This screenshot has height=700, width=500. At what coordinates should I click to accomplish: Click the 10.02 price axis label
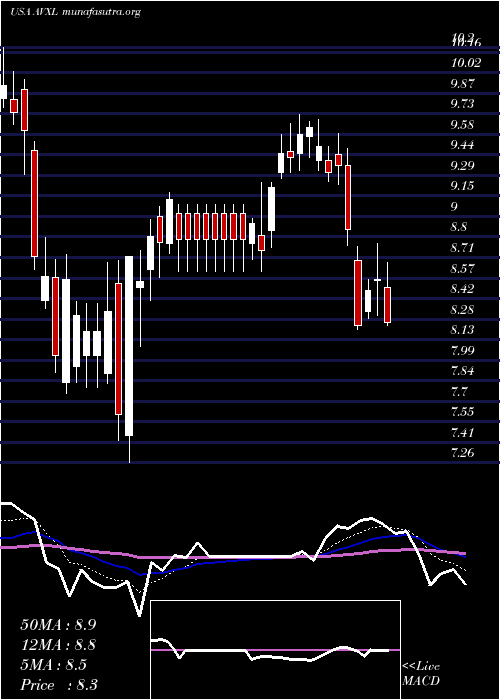coord(466,63)
